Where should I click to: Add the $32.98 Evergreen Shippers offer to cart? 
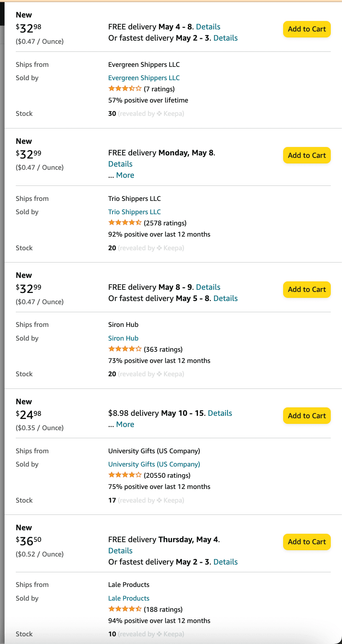click(x=307, y=29)
